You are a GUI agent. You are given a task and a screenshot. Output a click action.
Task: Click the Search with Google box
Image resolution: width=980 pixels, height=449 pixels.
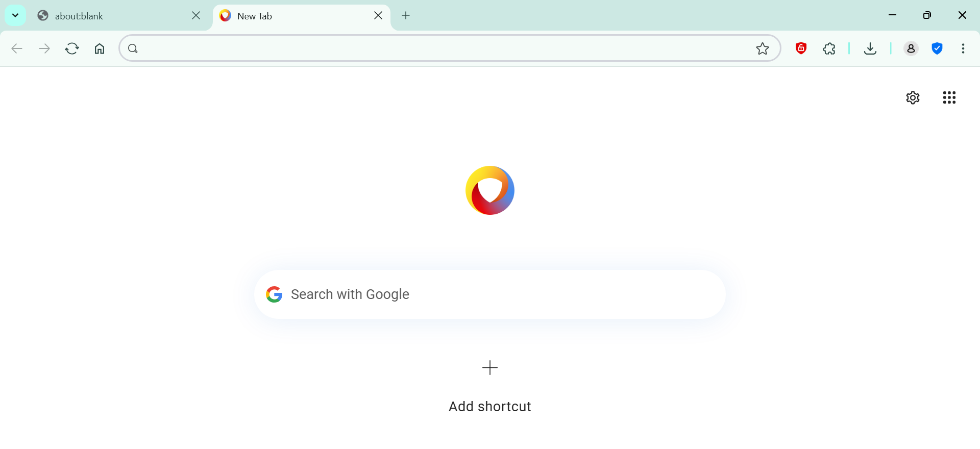point(490,294)
